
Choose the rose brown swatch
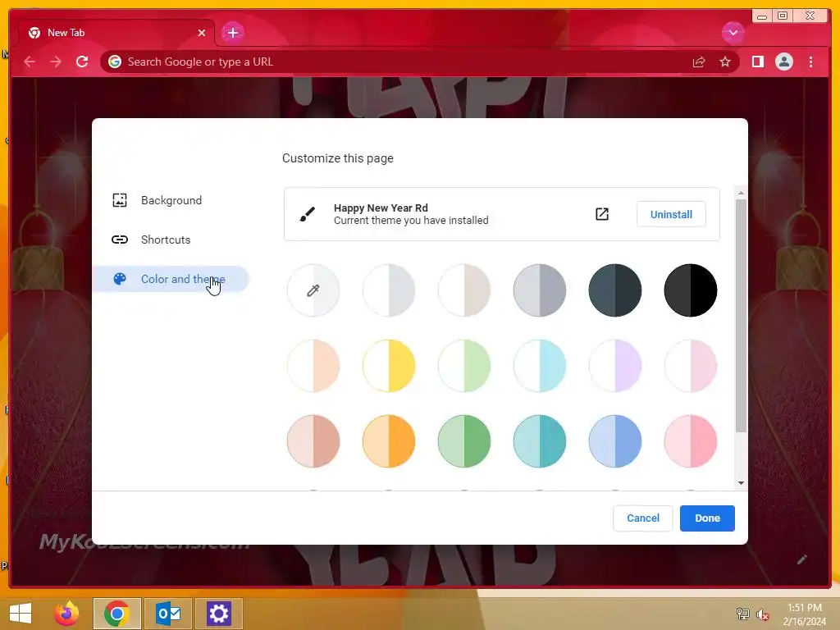coord(313,441)
